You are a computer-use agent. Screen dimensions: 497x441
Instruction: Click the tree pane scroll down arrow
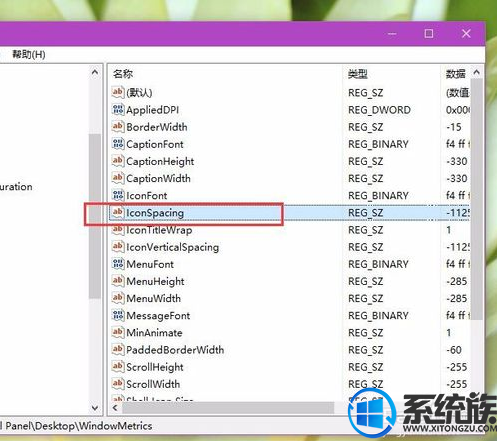click(95, 408)
